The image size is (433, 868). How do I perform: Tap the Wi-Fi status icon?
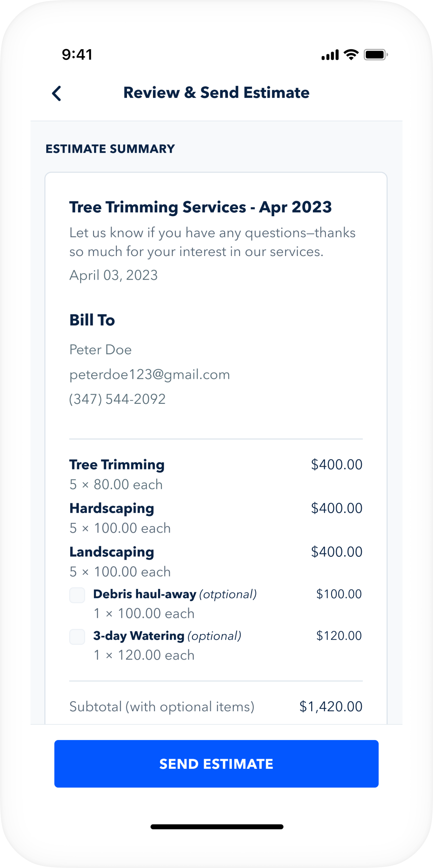[x=351, y=54]
